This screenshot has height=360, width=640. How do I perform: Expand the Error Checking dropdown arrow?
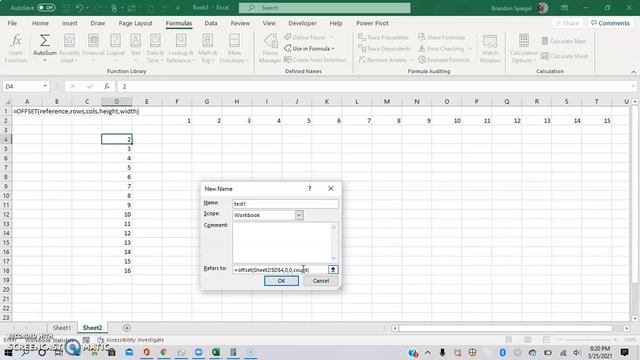click(470, 49)
